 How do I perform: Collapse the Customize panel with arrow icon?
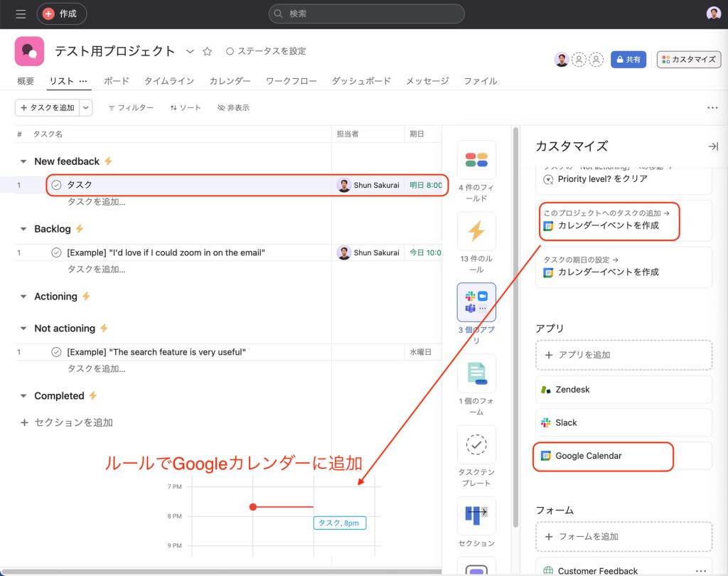(x=712, y=146)
